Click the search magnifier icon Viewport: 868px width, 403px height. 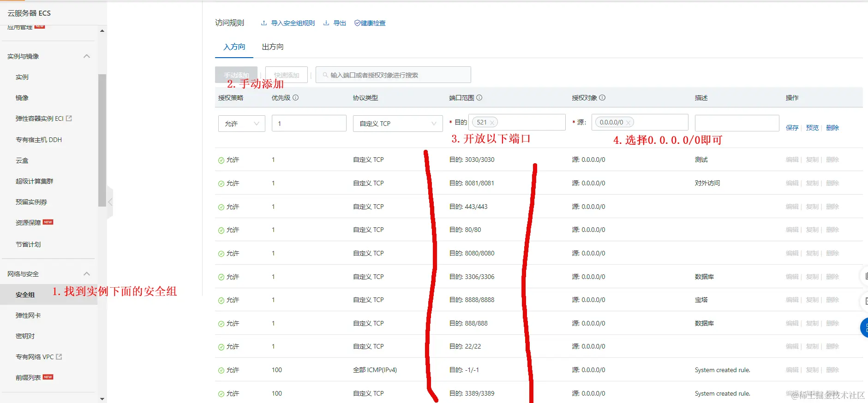point(325,75)
